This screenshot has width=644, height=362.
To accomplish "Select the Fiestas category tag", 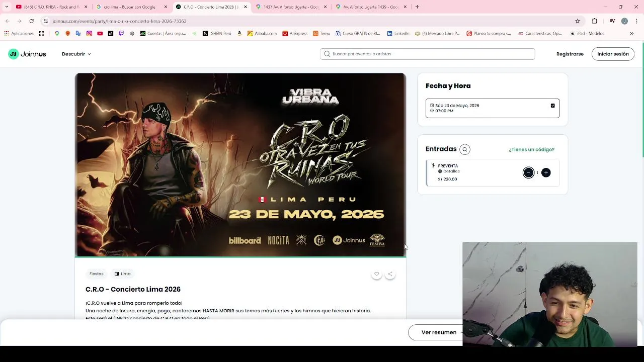I will pos(97,274).
